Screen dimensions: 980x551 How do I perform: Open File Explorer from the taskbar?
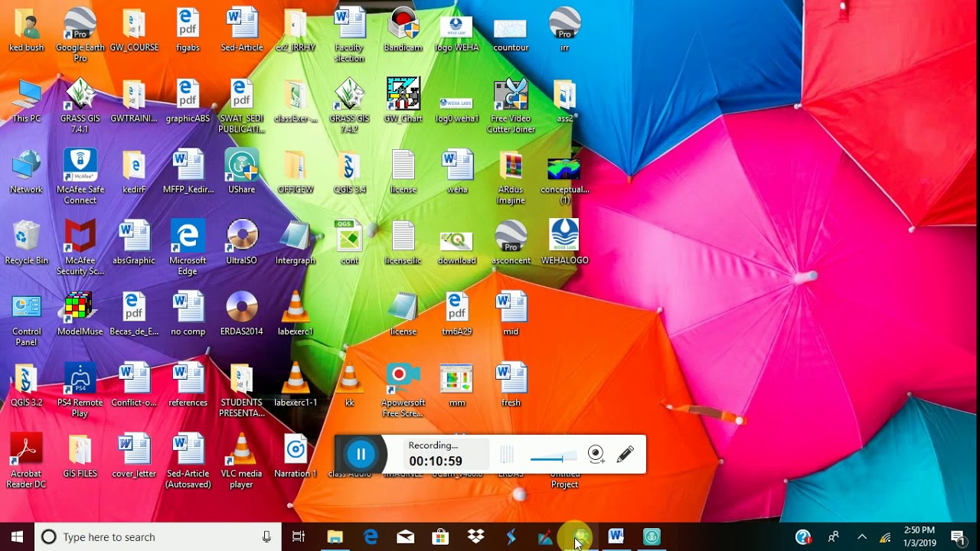pos(335,536)
